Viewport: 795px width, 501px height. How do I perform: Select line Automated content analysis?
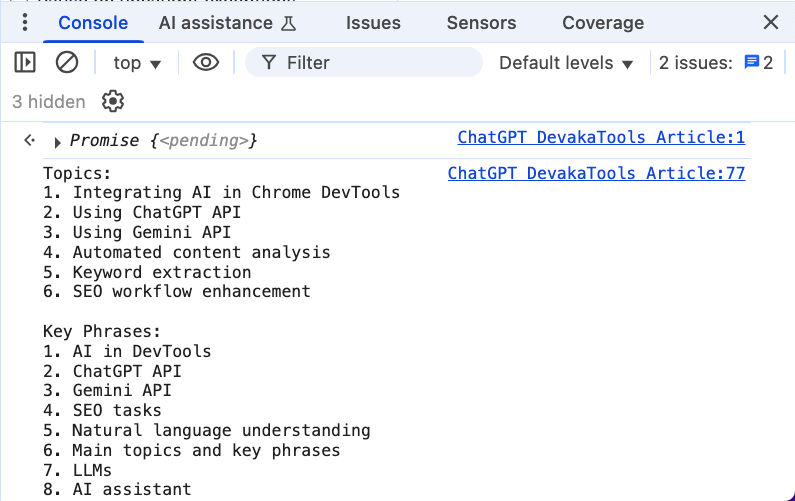pyautogui.click(x=187, y=252)
